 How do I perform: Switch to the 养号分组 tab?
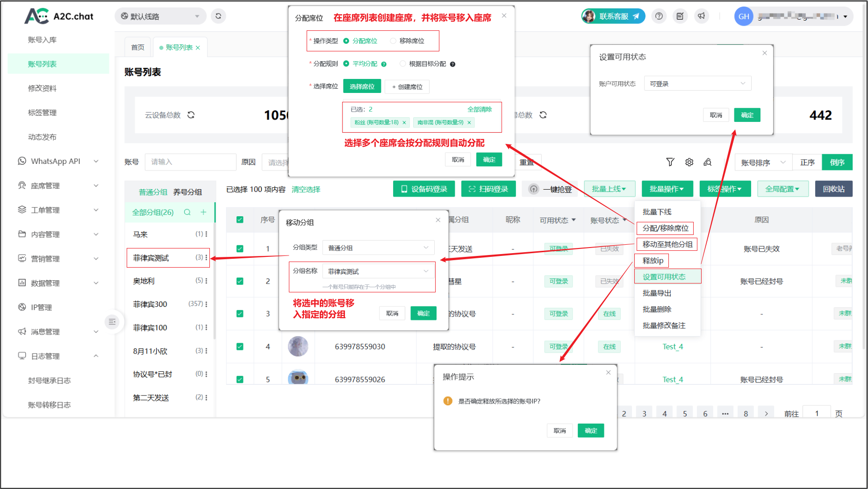187,192
